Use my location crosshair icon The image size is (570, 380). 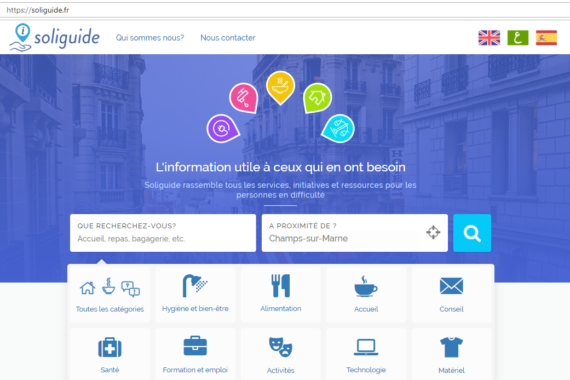433,232
